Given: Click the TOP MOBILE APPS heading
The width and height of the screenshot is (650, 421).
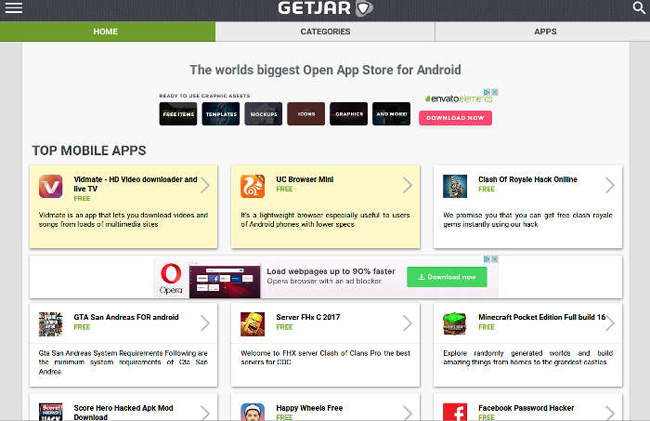Looking at the screenshot, I should tap(89, 150).
